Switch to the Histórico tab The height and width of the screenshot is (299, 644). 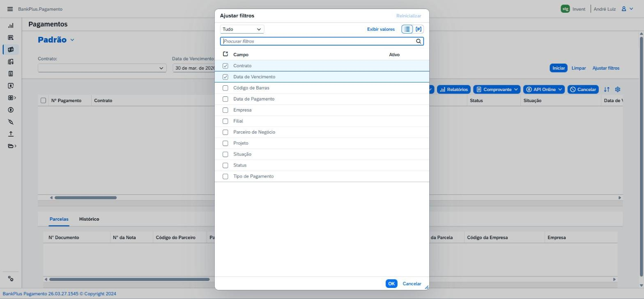click(x=89, y=219)
